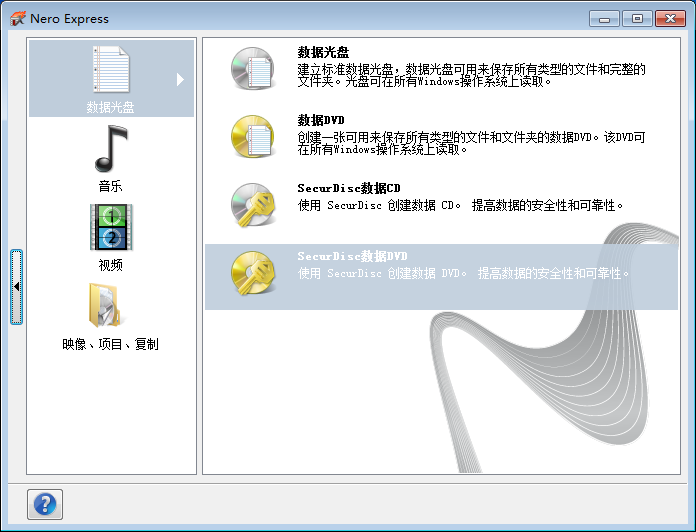This screenshot has width=696, height=532.
Task: Expand the 数据光盘 submenu arrow
Action: pos(180,79)
